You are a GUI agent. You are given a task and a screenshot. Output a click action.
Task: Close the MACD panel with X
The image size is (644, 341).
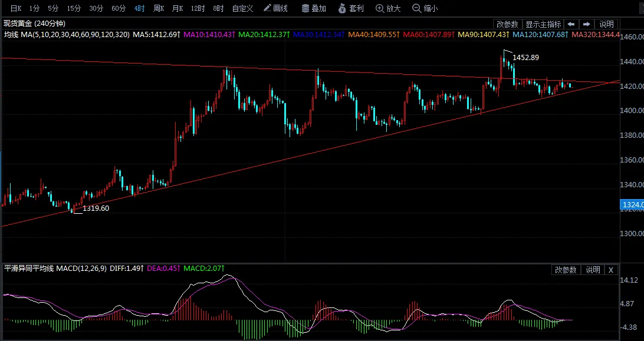point(611,270)
